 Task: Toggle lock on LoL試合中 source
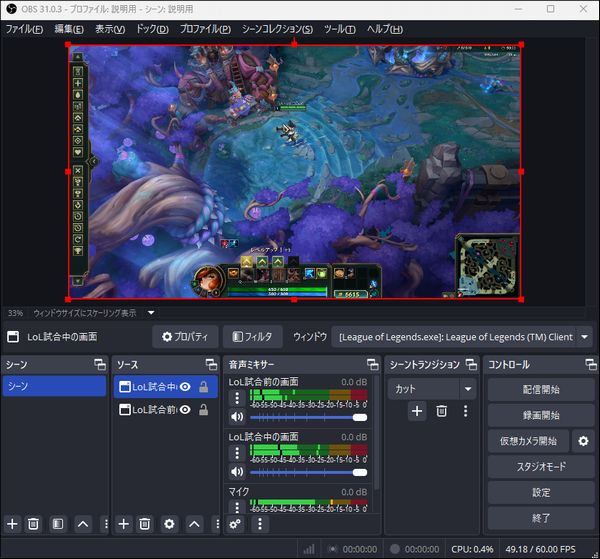tap(204, 387)
